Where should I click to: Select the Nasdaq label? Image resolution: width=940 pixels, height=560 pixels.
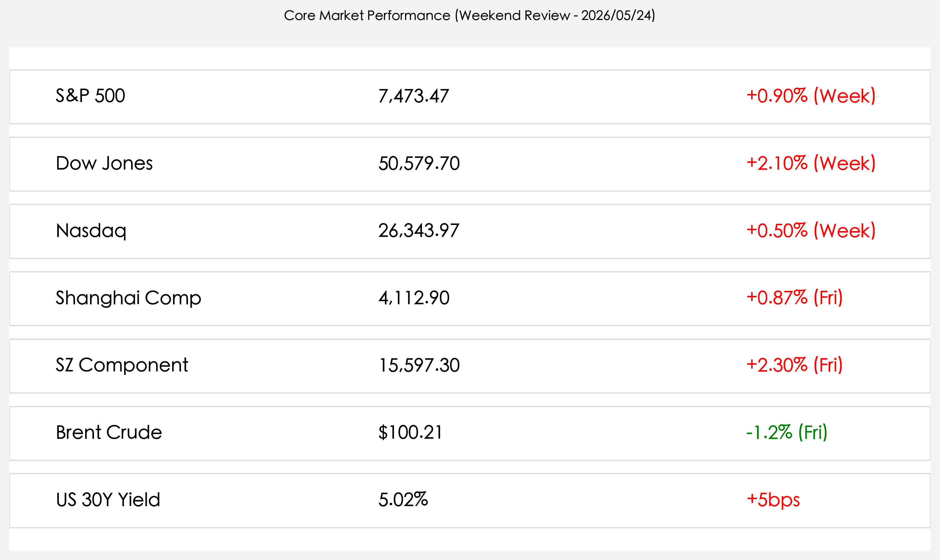[91, 231]
